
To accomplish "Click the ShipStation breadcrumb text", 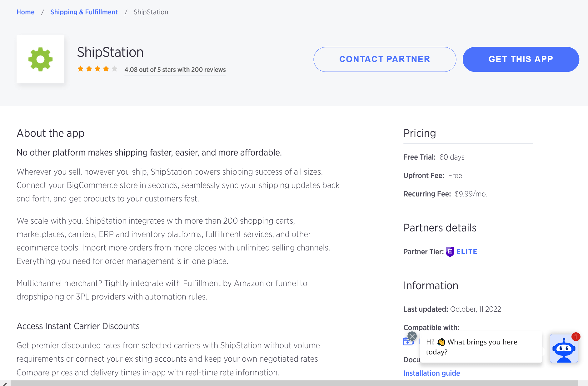I will tap(151, 12).
